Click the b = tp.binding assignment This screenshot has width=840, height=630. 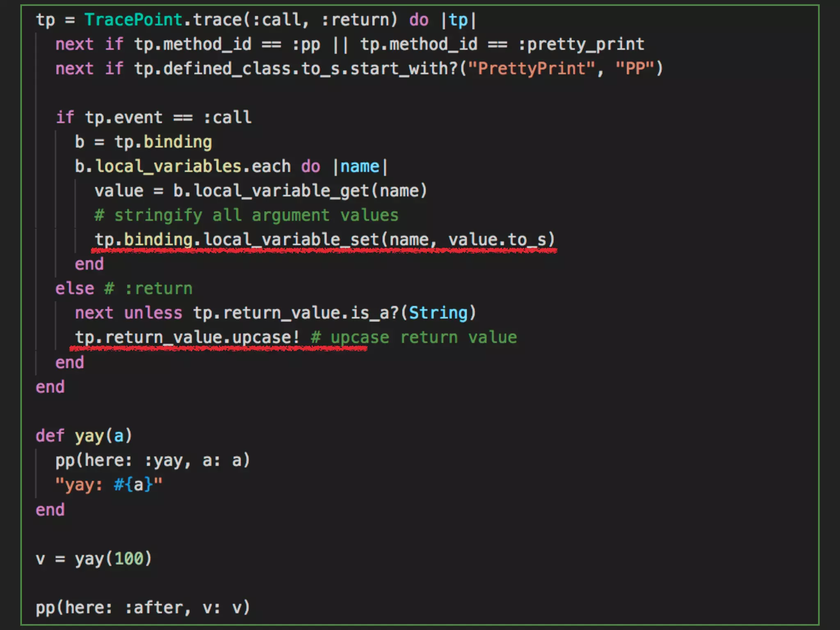[x=143, y=142]
